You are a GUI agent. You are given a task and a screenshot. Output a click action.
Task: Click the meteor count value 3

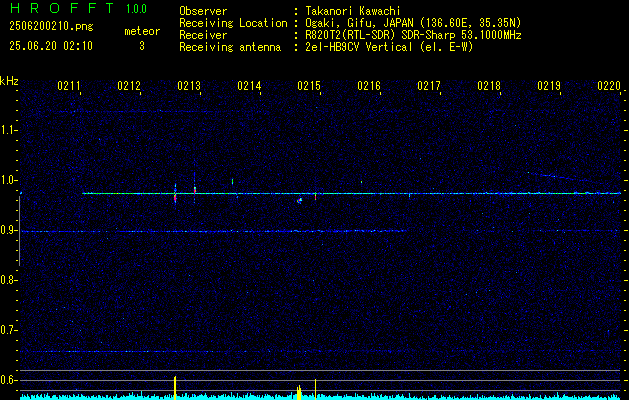[142, 46]
